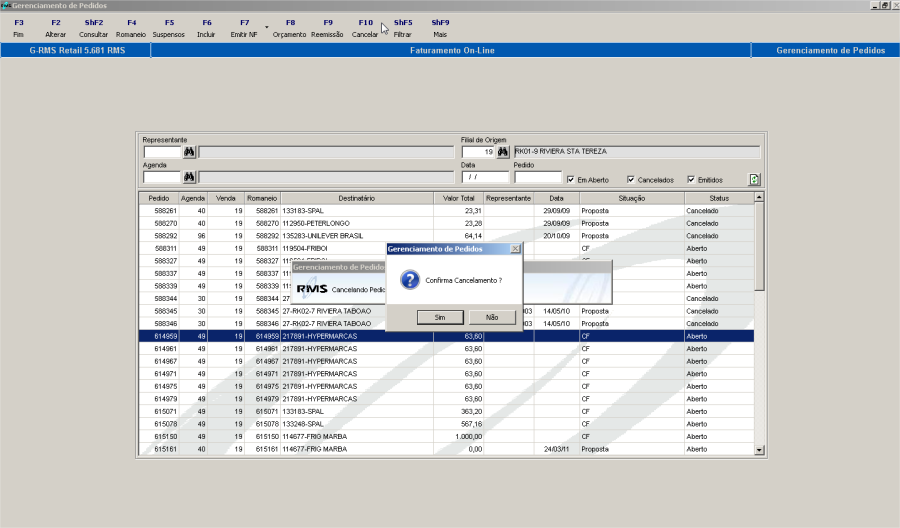
Task: Sort by the Valor Total column header
Action: click(459, 199)
